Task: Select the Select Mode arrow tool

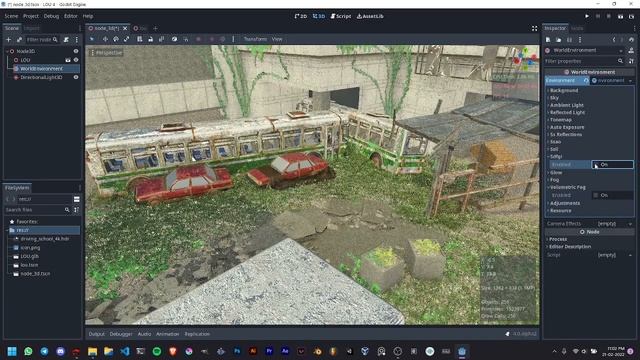Action: point(92,39)
